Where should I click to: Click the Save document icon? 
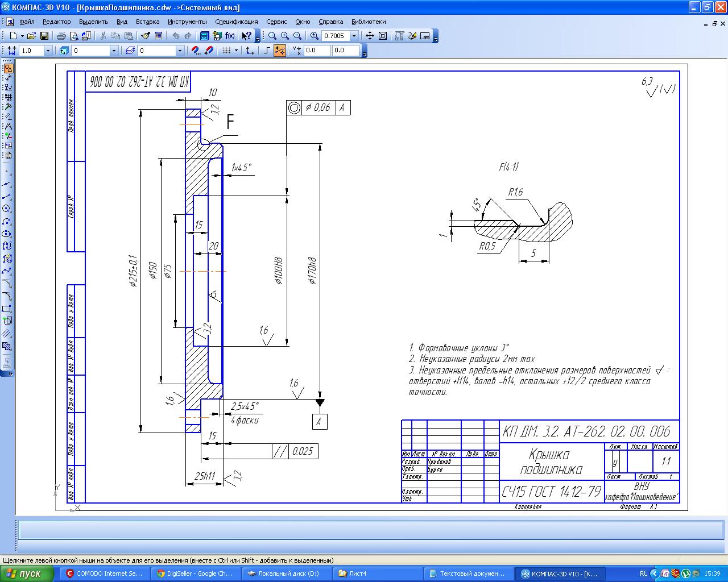44,36
